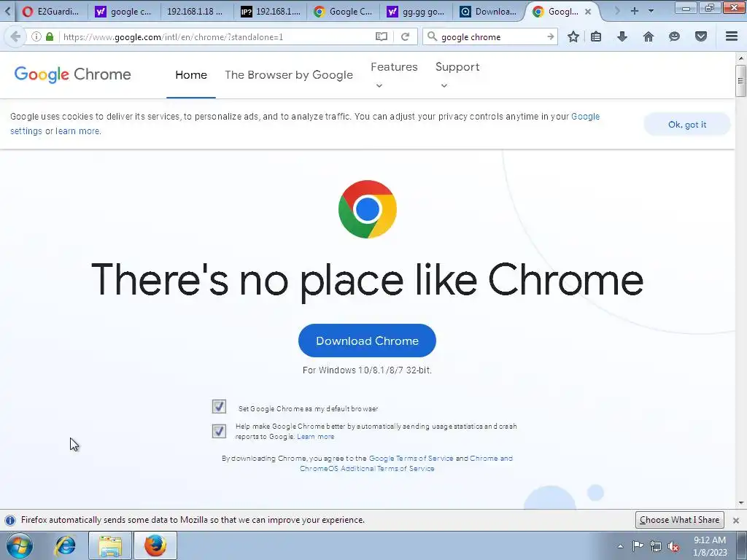The width and height of the screenshot is (747, 560).
Task: Switch to the E2Guardian tab
Action: click(51, 12)
